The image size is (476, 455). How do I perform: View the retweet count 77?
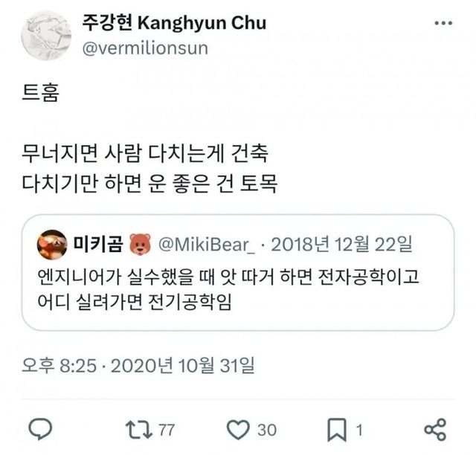point(167,430)
